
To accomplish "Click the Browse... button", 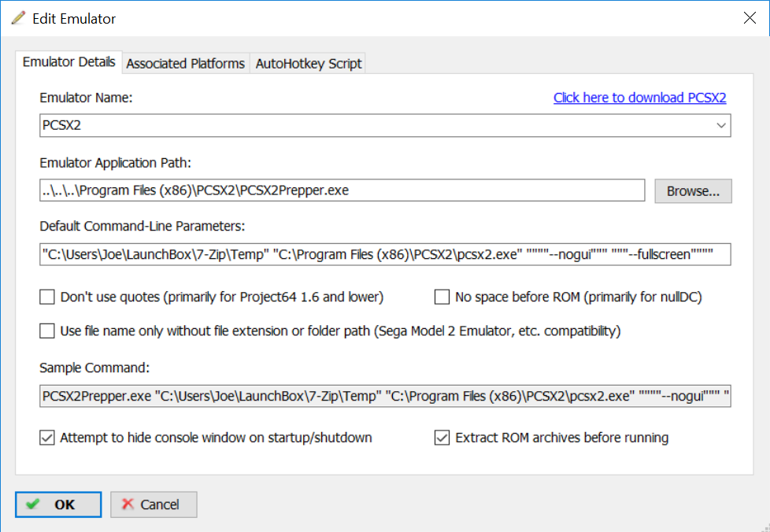I will click(x=693, y=190).
